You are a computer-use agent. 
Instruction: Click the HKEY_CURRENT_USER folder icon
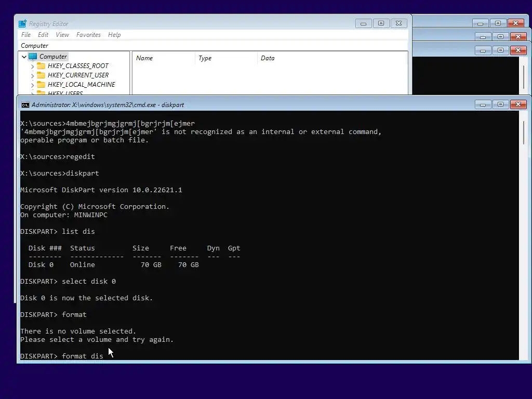click(x=41, y=75)
